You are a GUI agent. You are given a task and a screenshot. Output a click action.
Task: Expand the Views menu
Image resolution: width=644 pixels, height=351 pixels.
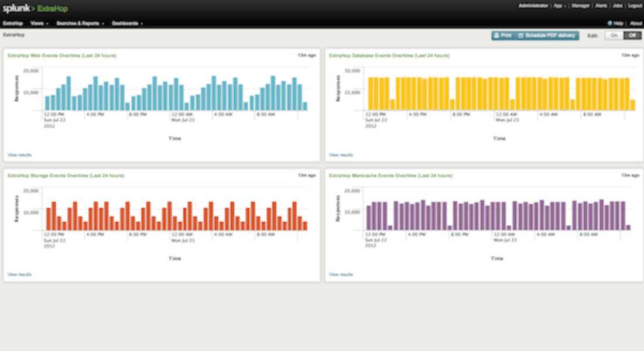(x=39, y=23)
